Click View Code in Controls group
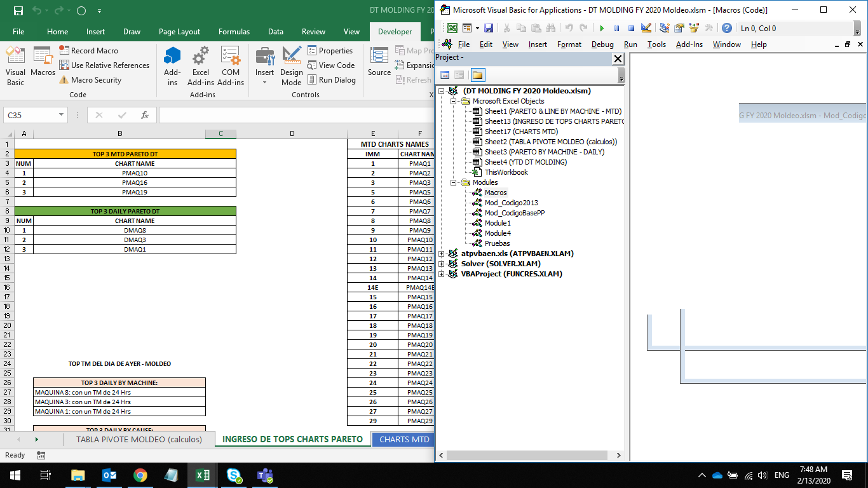 coord(330,65)
